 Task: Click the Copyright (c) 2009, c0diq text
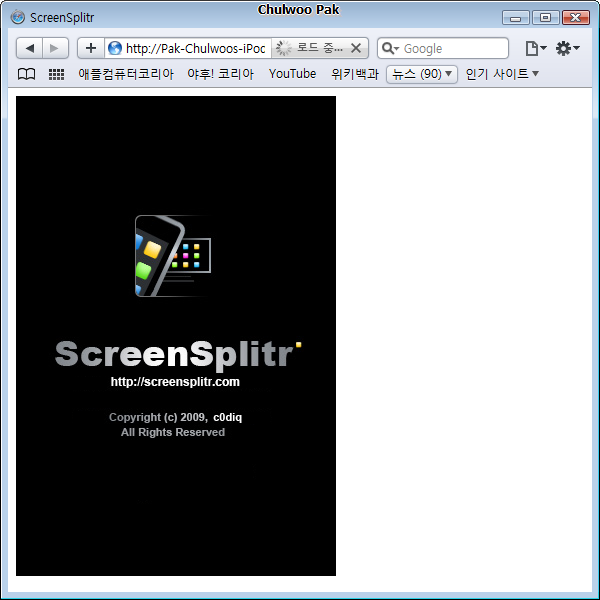click(x=175, y=417)
